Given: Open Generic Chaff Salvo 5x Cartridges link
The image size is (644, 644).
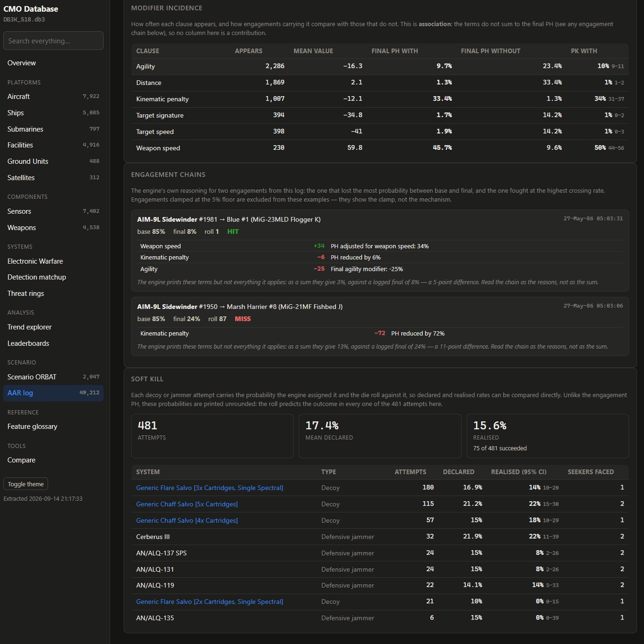Looking at the screenshot, I should 187,504.
